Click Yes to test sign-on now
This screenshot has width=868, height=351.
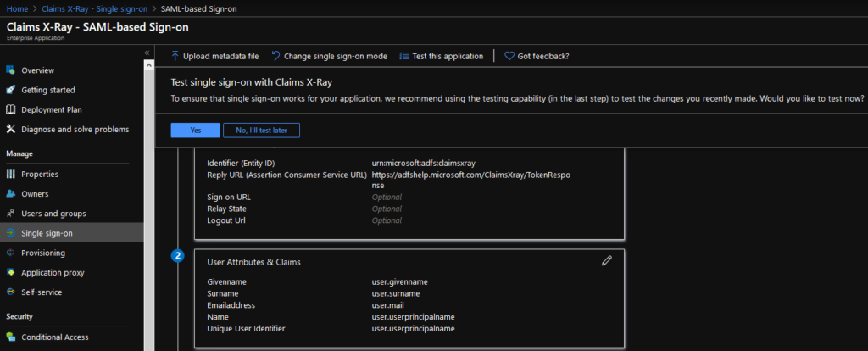click(x=195, y=131)
